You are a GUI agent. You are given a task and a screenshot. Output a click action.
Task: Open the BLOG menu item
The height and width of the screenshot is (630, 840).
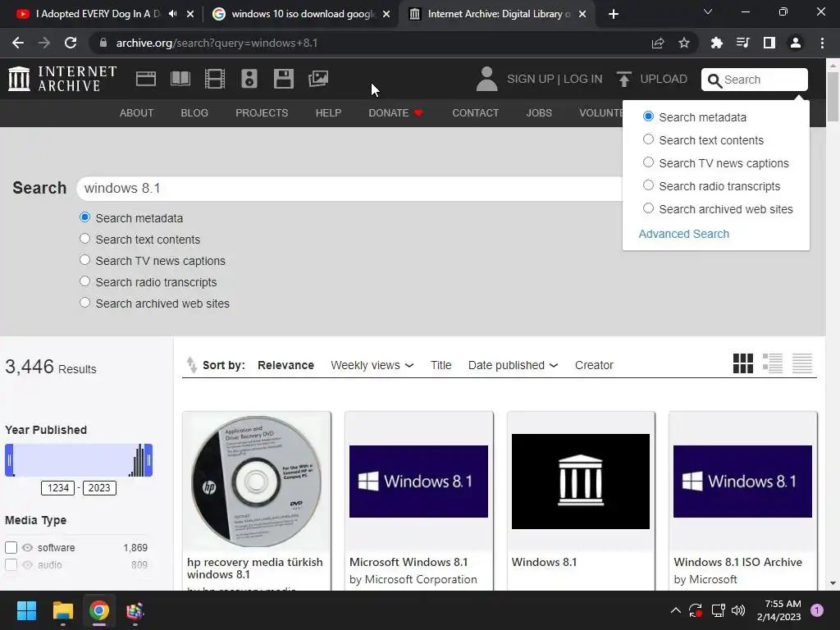pyautogui.click(x=194, y=113)
